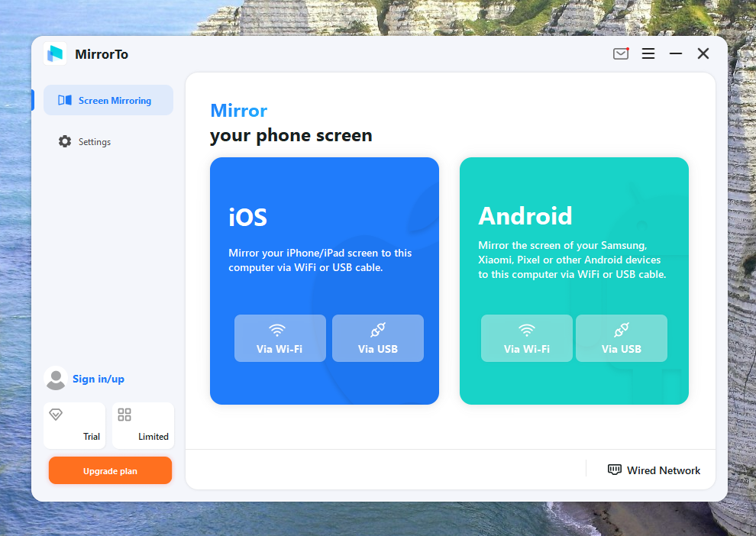
Task: Click the iOS card description text
Action: point(320,260)
